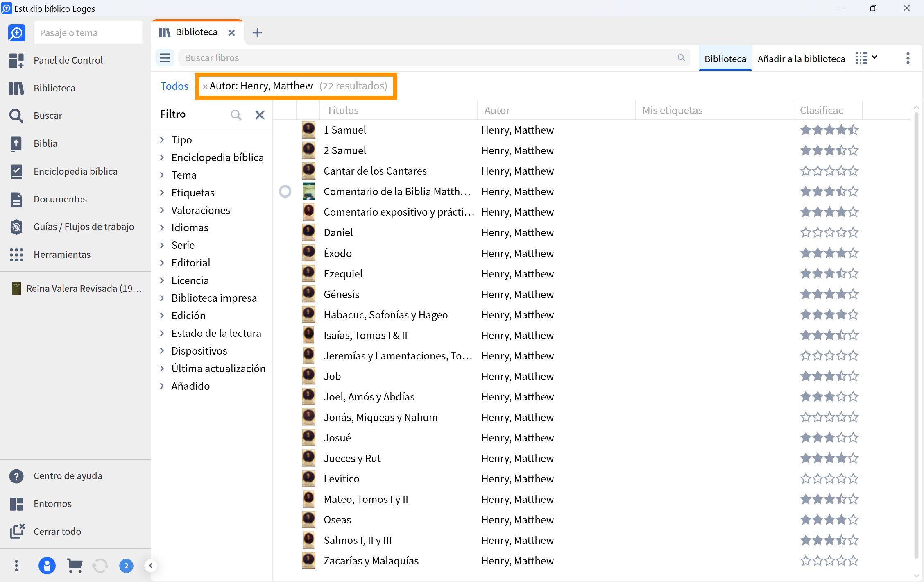Open the shopping cart store icon

click(x=75, y=566)
